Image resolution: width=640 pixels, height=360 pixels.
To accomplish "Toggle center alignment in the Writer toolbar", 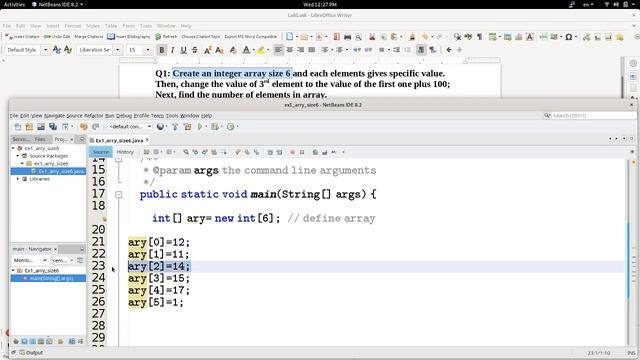I will pyautogui.click(x=289, y=50).
